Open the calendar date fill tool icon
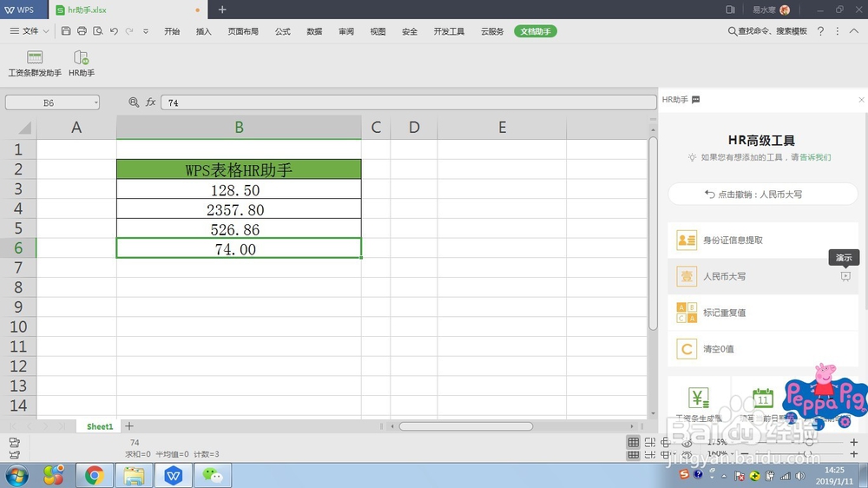The image size is (868, 488). [763, 398]
